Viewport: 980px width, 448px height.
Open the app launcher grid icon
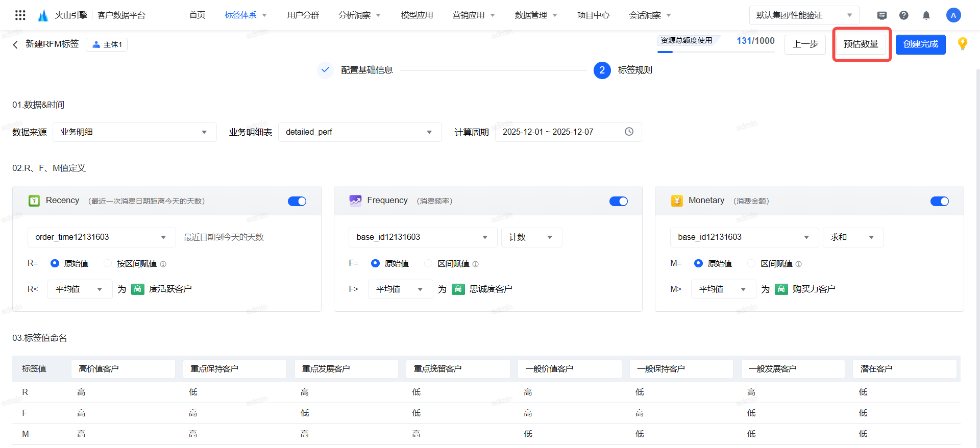tap(20, 15)
